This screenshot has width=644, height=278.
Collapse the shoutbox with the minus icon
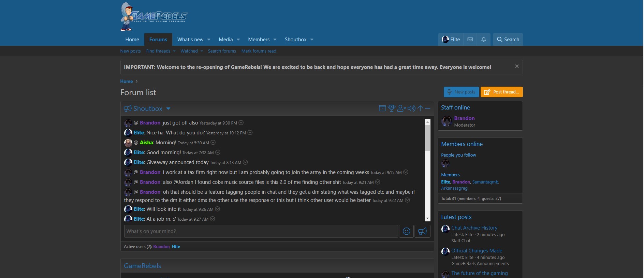click(x=428, y=108)
